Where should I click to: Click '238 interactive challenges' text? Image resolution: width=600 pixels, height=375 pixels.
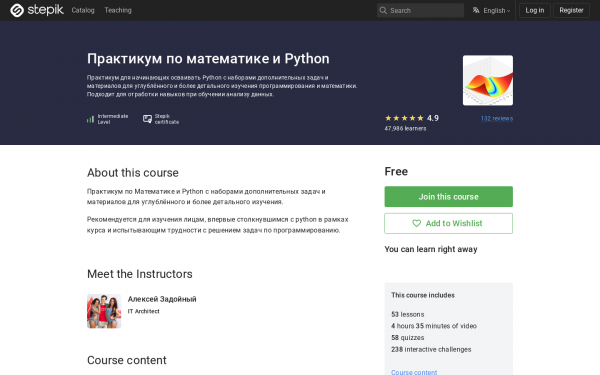tap(431, 349)
